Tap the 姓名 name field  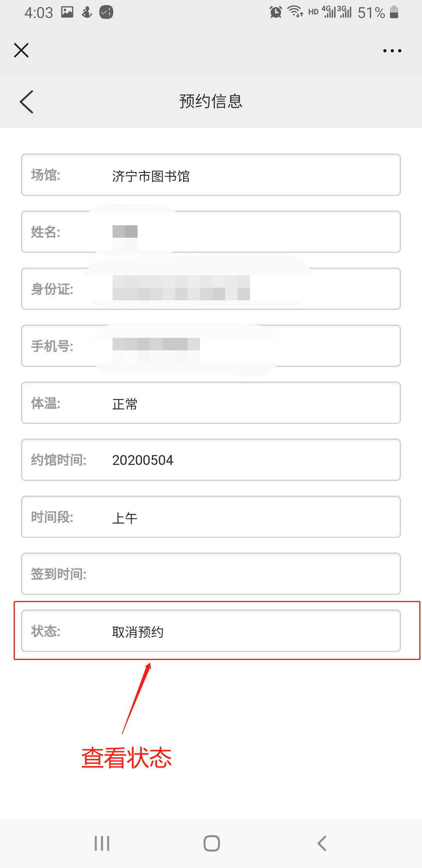[211, 232]
